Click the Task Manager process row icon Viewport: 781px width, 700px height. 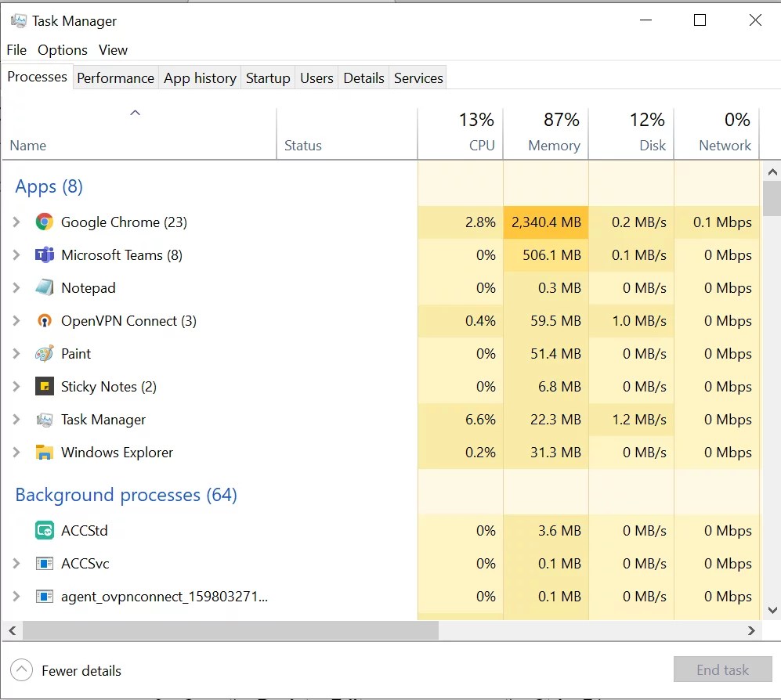click(45, 420)
